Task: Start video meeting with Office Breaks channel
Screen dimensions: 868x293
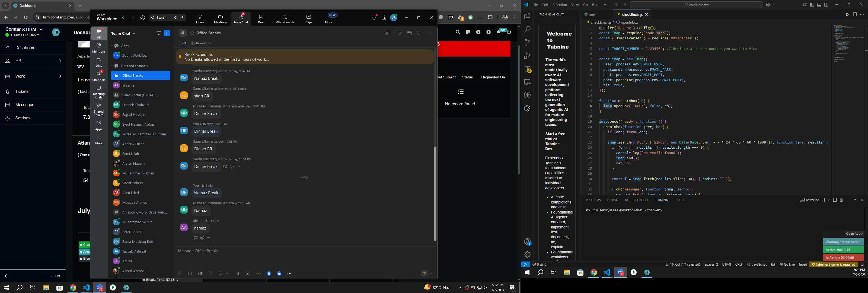Action: (400, 33)
